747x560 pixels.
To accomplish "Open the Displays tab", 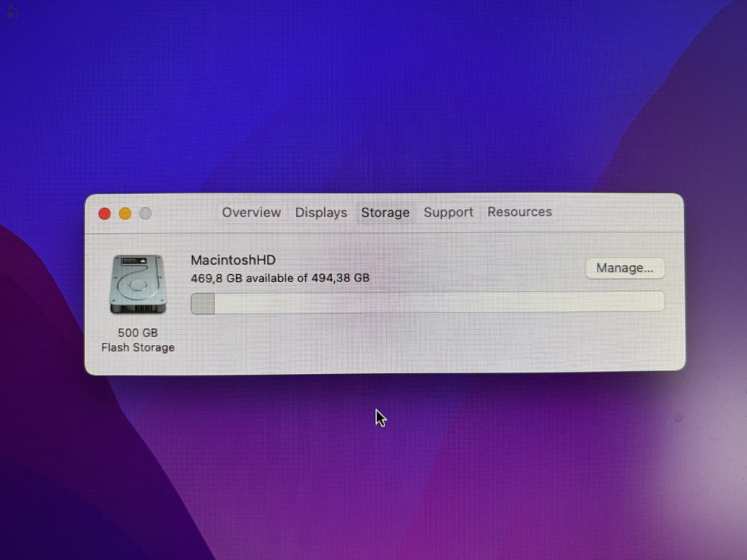I will [321, 213].
